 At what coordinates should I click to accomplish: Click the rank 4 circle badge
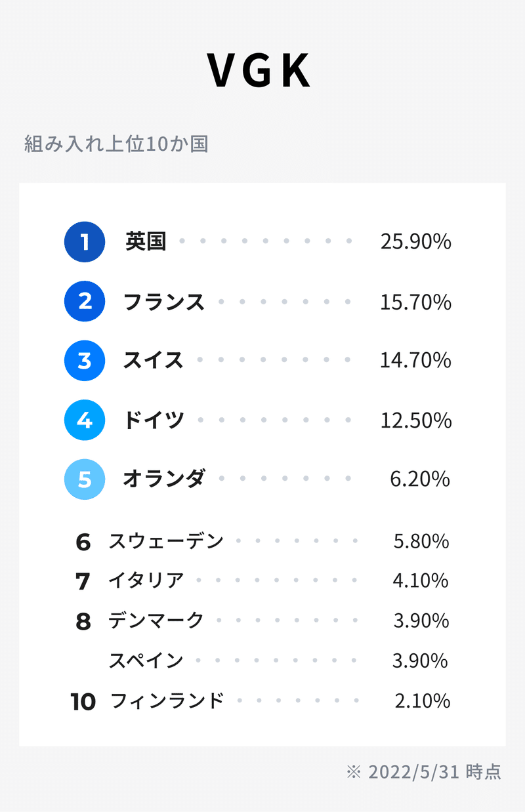click(x=85, y=420)
